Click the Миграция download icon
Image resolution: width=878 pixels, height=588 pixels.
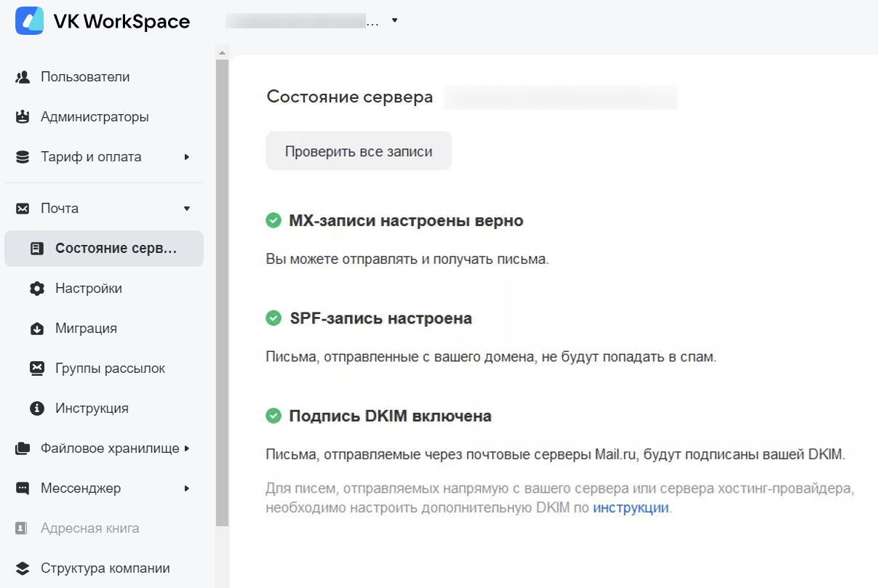click(37, 329)
